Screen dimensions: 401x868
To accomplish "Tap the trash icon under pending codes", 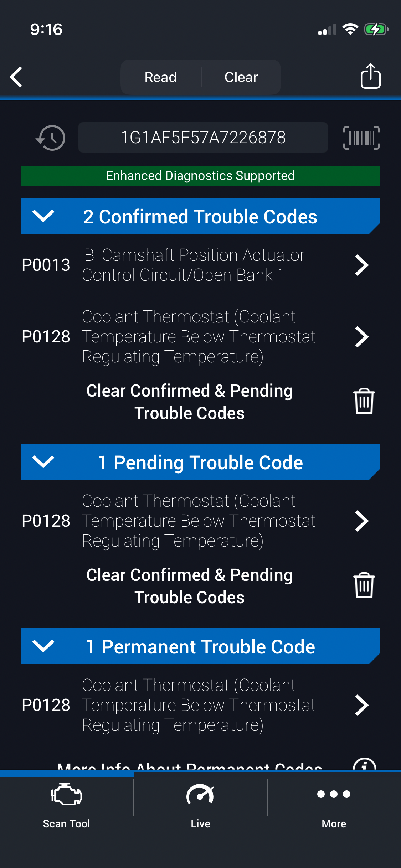I will click(x=364, y=585).
